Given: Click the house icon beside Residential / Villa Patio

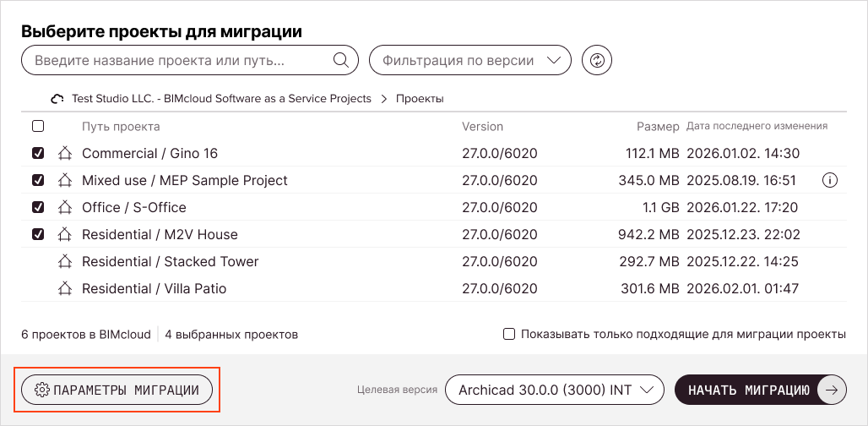Looking at the screenshot, I should [x=65, y=288].
